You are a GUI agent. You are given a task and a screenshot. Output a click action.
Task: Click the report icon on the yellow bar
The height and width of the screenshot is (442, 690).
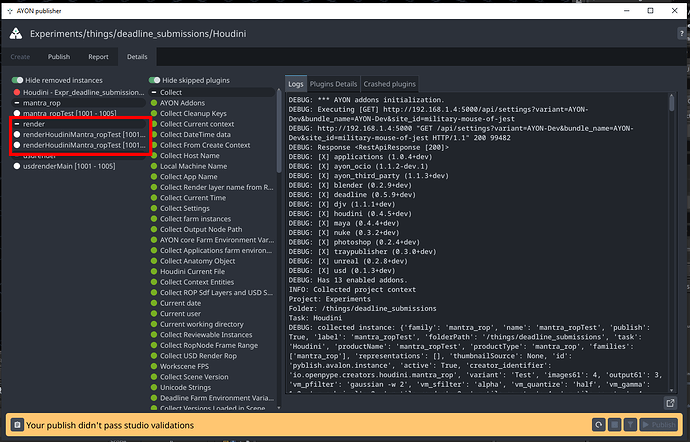tap(17, 425)
